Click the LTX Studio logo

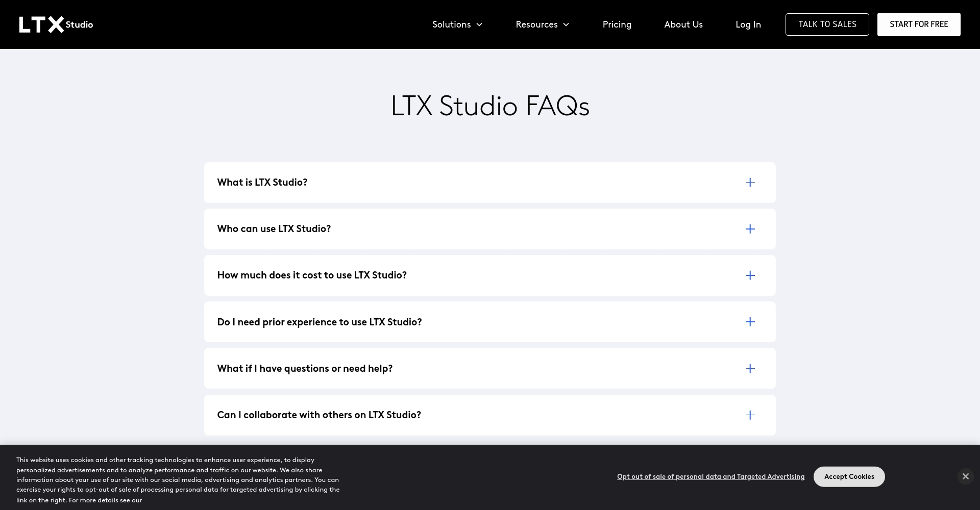click(56, 24)
